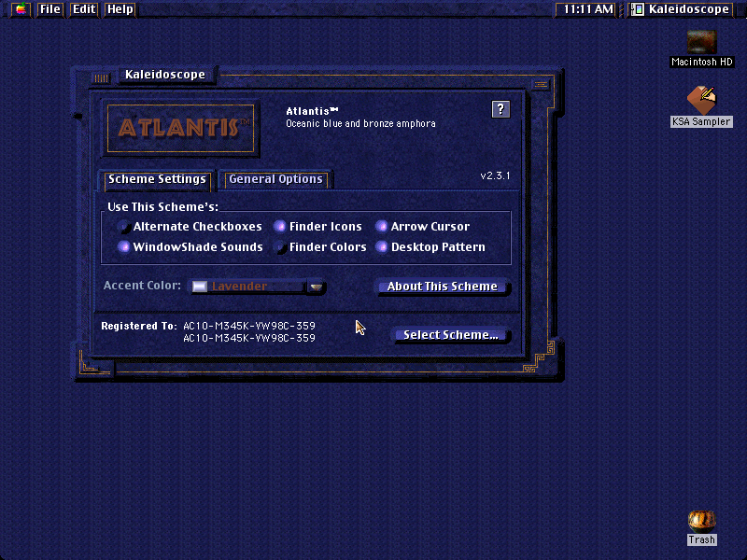The width and height of the screenshot is (747, 560).
Task: Toggle Desktop Pattern option
Action: click(430, 247)
